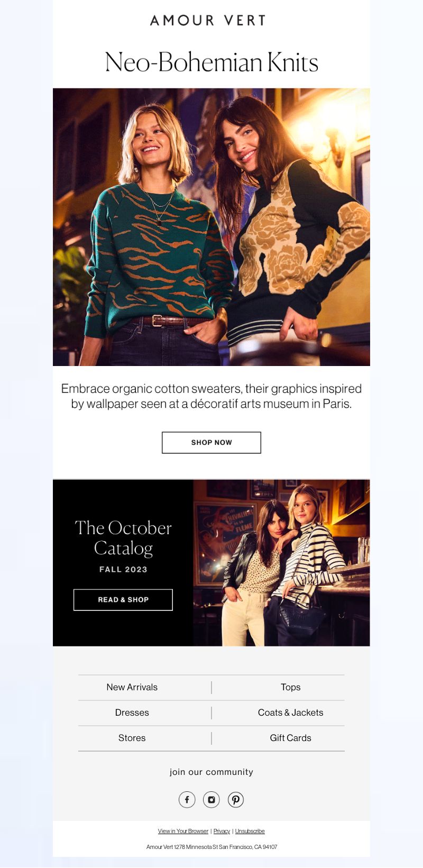
Task: Open the New Arrivals link
Action: click(132, 687)
